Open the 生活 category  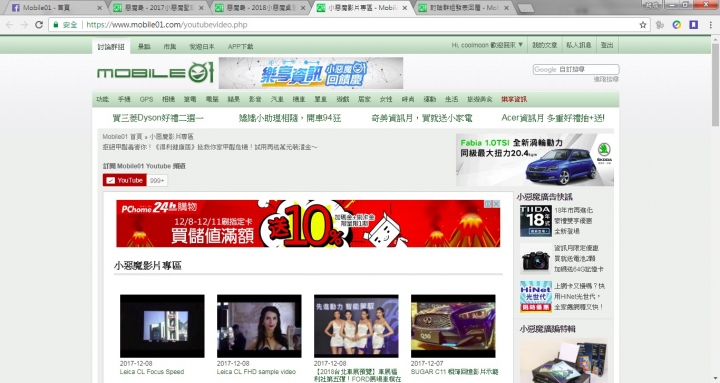(451, 99)
